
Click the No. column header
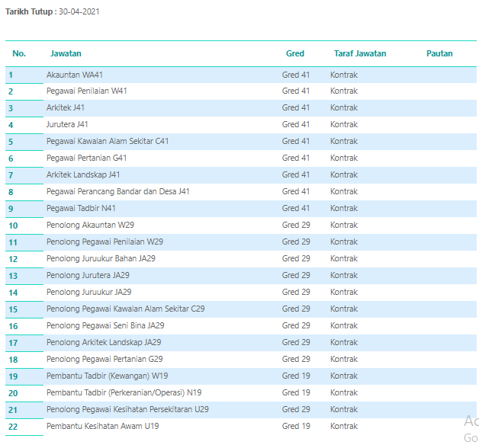point(19,53)
